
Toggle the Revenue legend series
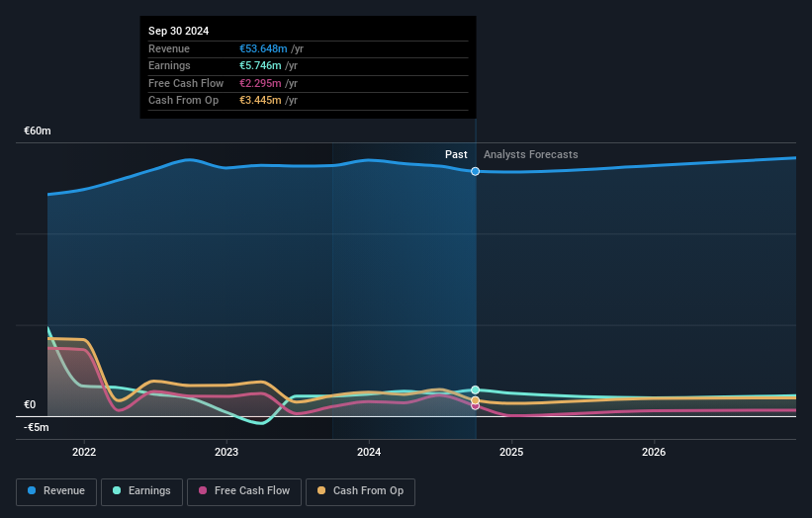pyautogui.click(x=56, y=491)
